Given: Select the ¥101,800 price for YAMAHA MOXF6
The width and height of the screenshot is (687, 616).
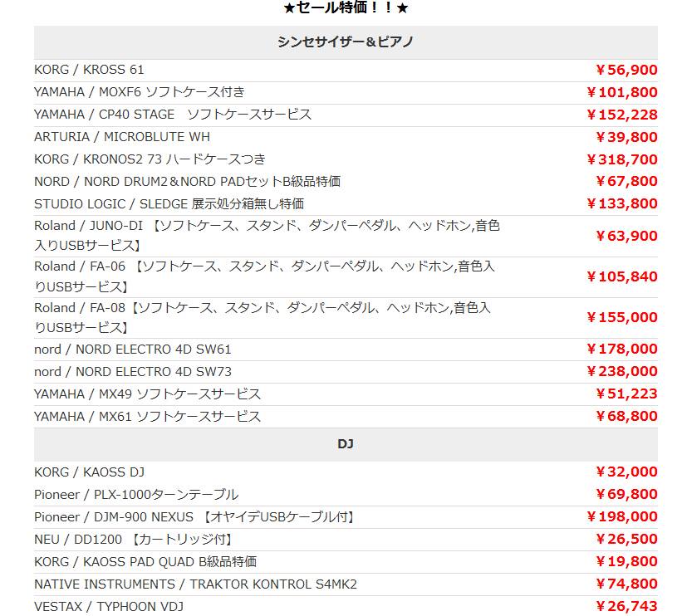Looking at the screenshot, I should [x=622, y=92].
